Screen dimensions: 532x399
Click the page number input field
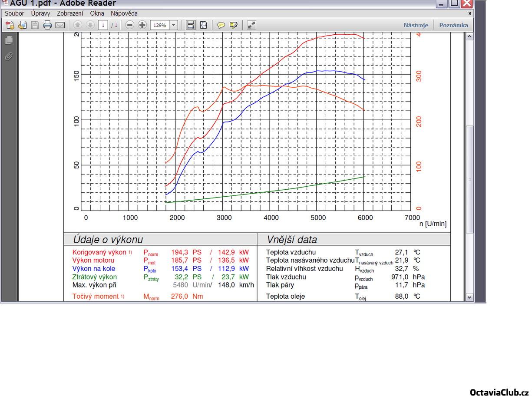(x=103, y=25)
